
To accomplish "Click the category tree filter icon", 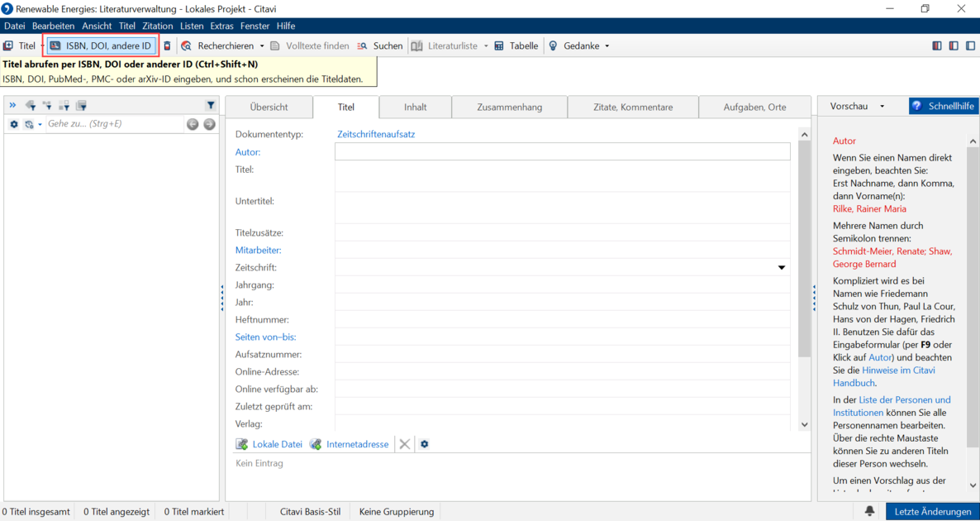I will 47,106.
